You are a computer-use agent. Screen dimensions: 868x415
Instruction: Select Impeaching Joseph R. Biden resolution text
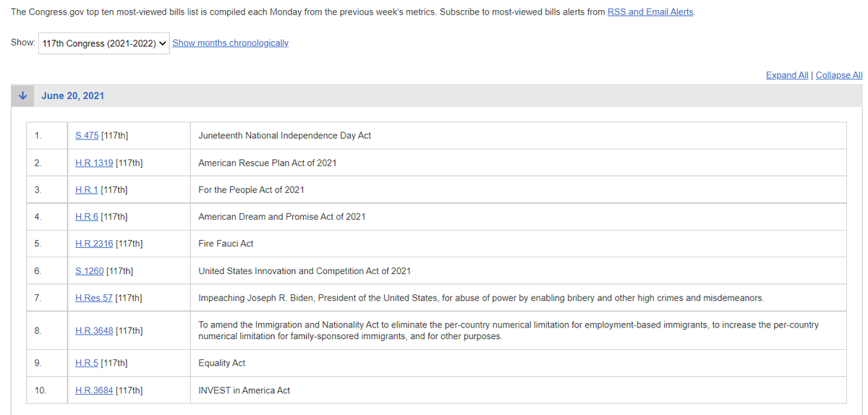pyautogui.click(x=481, y=298)
